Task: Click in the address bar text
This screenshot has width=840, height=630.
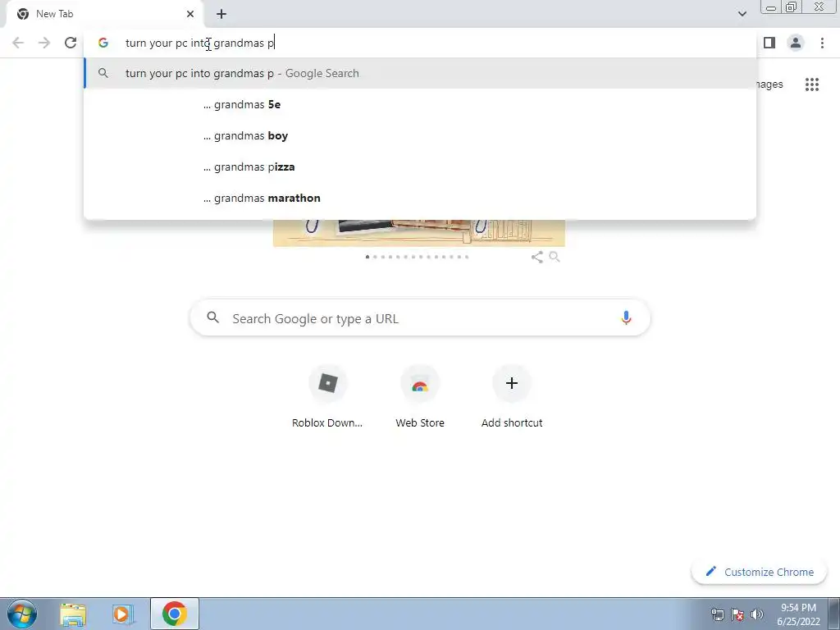Action: (x=199, y=43)
